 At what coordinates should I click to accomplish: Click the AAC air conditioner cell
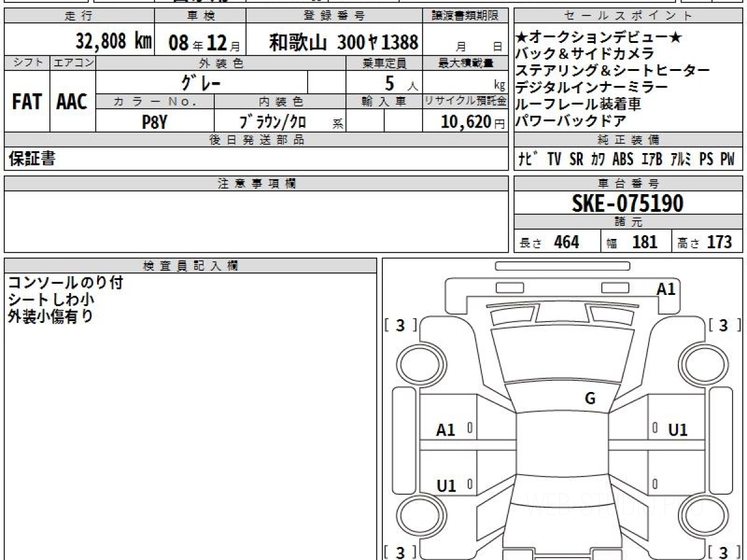coord(72,102)
